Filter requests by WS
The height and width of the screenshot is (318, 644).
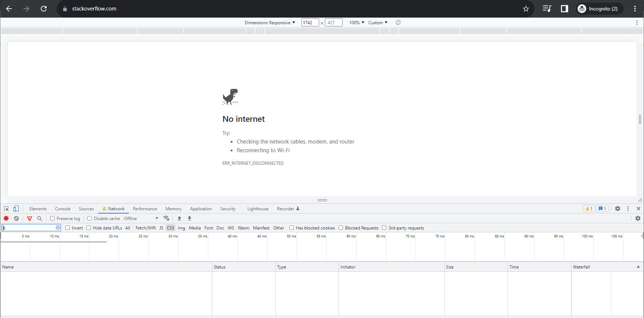click(x=231, y=228)
